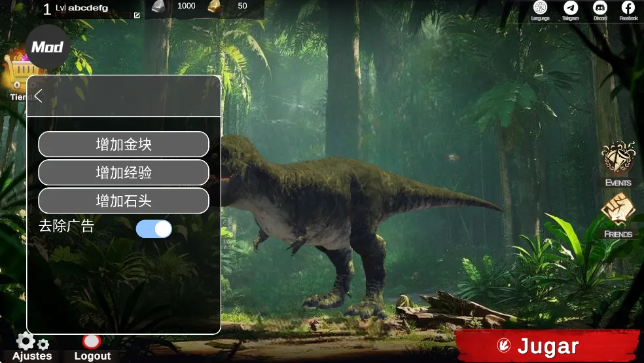The image size is (644, 363).
Task: Open the Language selector globe icon
Action: click(540, 8)
